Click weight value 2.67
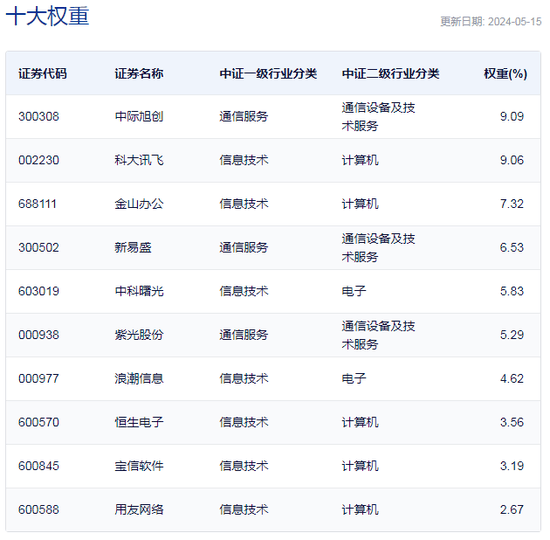The height and width of the screenshot is (540, 550). point(512,510)
